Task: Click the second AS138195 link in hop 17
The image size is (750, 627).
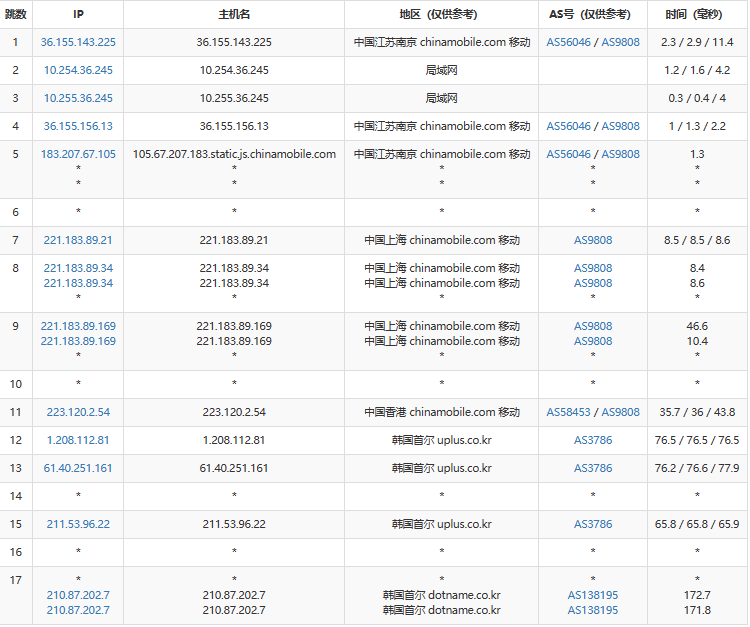Action: [593, 610]
